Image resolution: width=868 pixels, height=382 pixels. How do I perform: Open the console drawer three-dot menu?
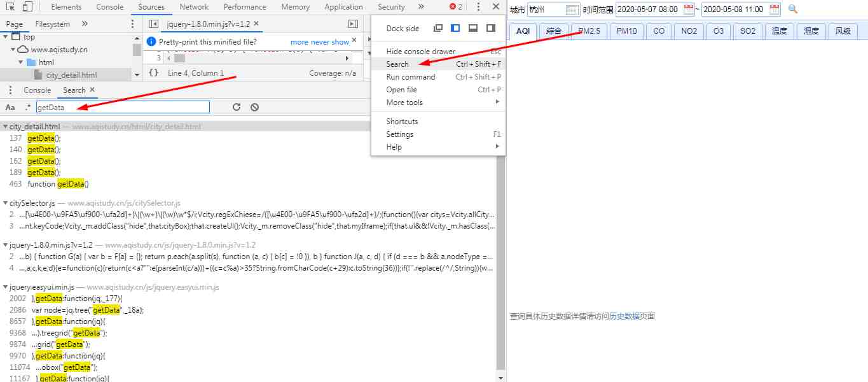pyautogui.click(x=10, y=90)
